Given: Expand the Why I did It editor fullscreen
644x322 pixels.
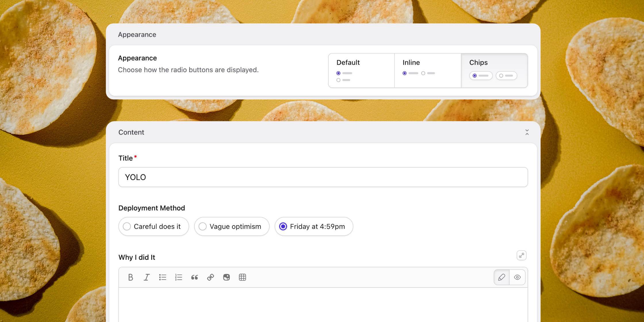Looking at the screenshot, I should 522,255.
